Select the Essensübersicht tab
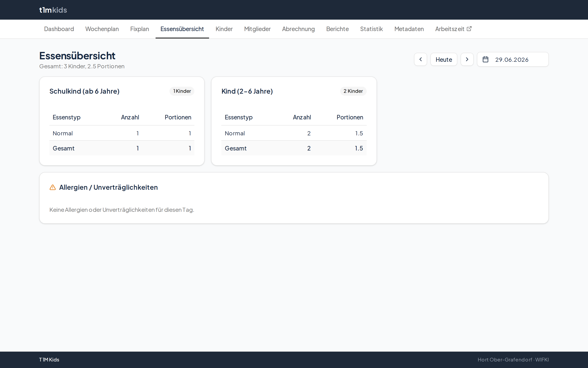Screen dimensions: 588x368 [182, 29]
